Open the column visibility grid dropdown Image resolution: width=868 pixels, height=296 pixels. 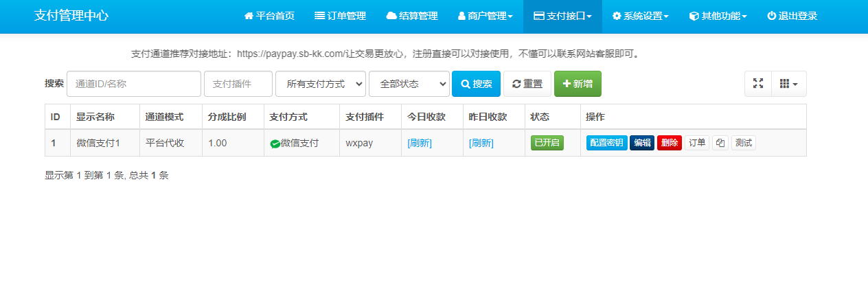click(x=788, y=84)
